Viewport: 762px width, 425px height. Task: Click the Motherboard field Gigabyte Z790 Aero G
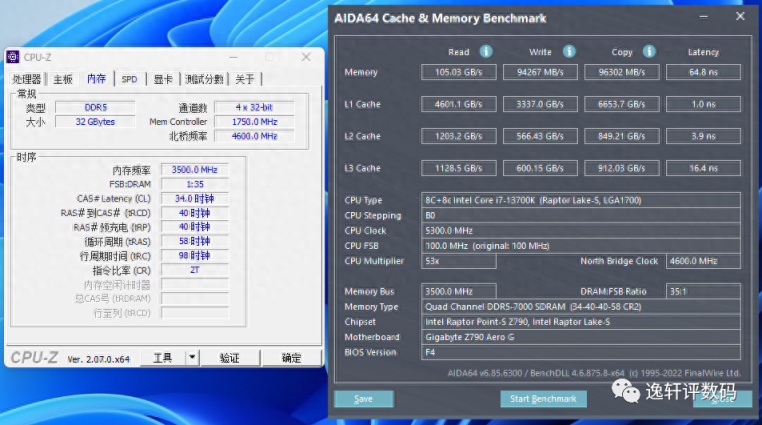581,337
